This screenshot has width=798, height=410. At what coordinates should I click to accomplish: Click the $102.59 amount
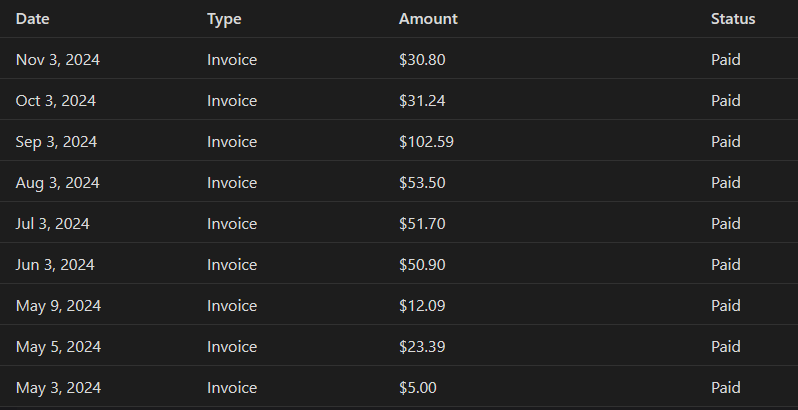pyautogui.click(x=426, y=142)
